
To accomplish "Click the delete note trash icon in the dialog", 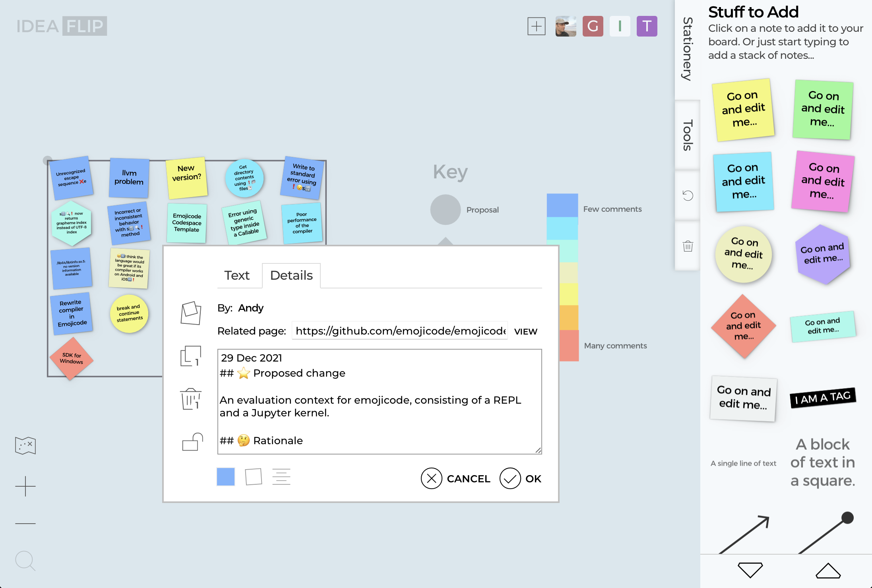I will pyautogui.click(x=191, y=399).
